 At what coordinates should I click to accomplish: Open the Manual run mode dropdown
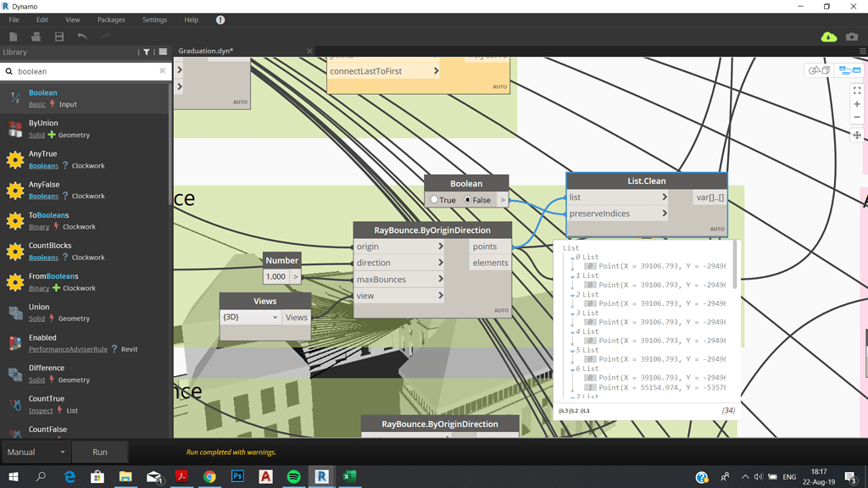click(x=36, y=452)
